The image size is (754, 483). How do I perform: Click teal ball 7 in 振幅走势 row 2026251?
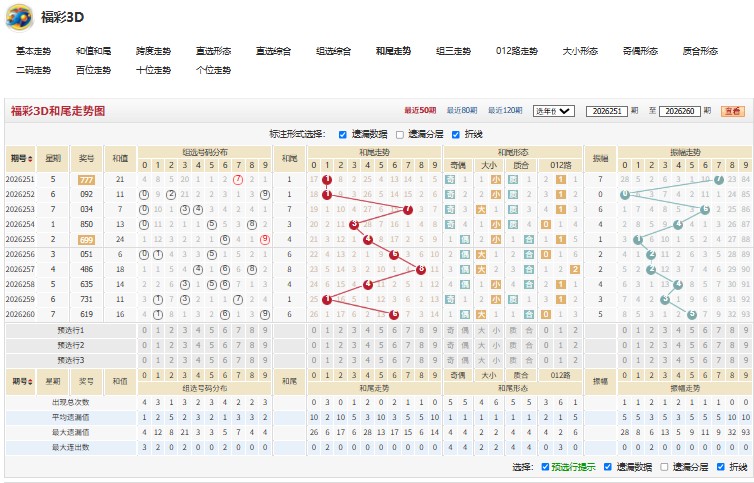tap(719, 180)
